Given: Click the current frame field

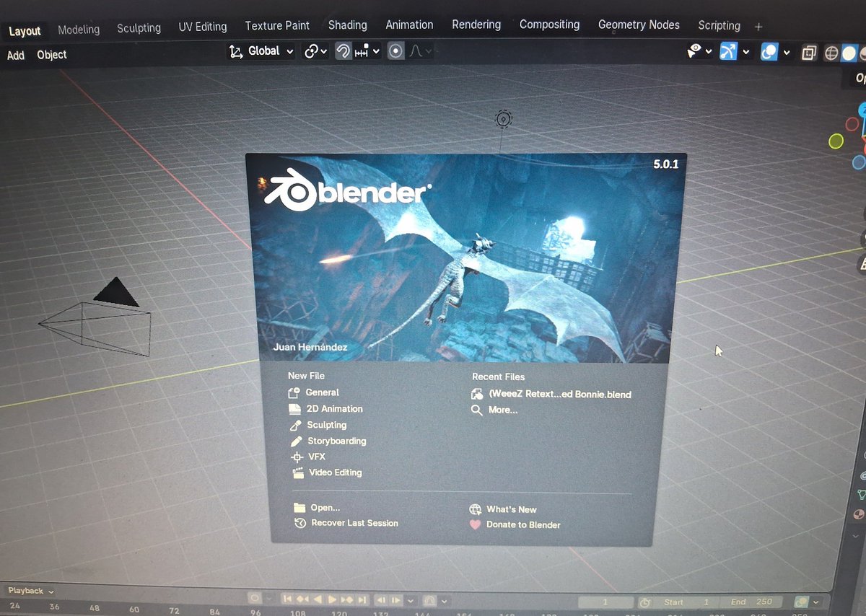Looking at the screenshot, I should pyautogui.click(x=605, y=602).
